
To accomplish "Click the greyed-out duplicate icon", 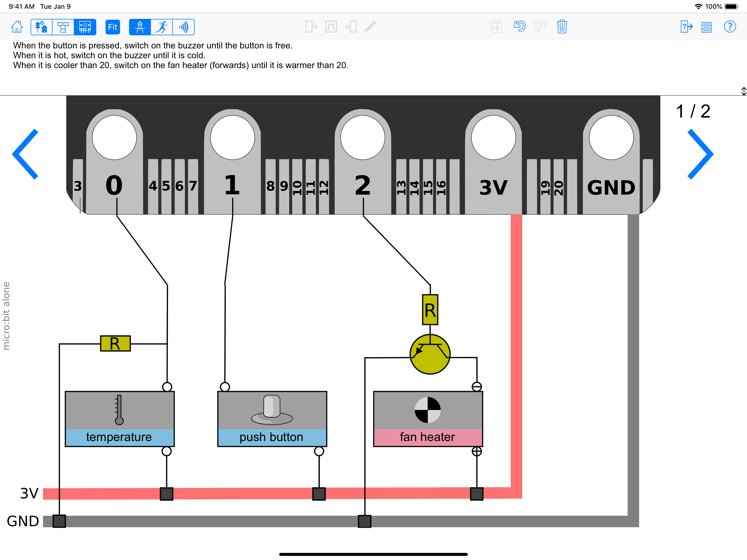I will coord(496,27).
